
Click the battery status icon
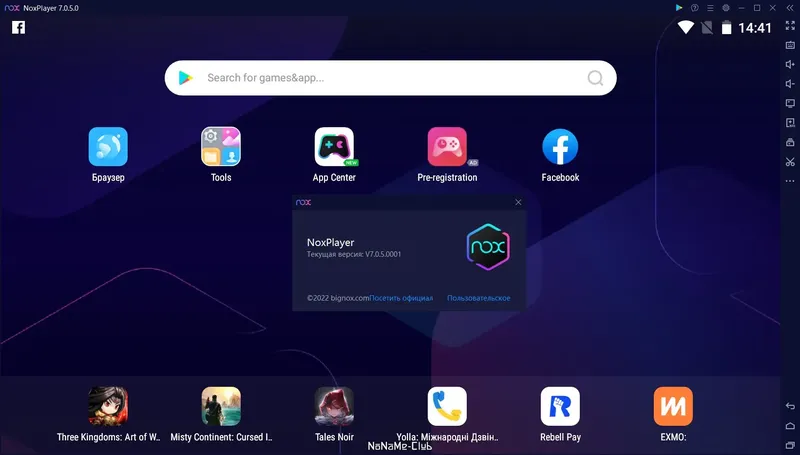[727, 27]
